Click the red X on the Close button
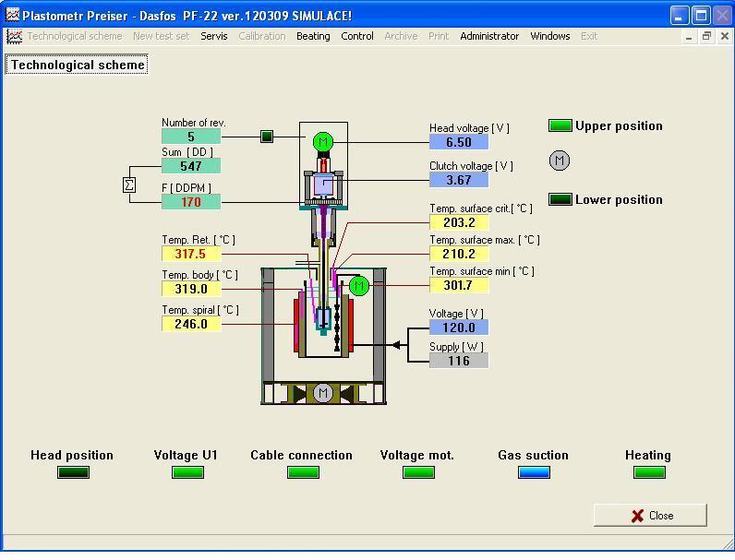Screen dimensions: 735x560 pos(637,516)
